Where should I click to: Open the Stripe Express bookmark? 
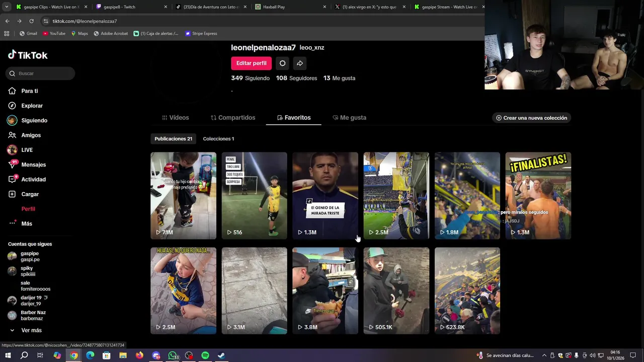point(201,34)
